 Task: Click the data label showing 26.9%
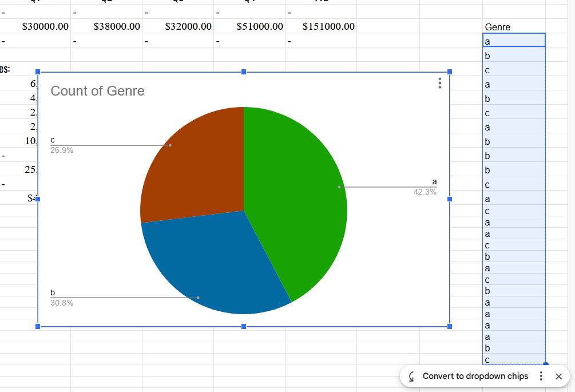tap(63, 150)
